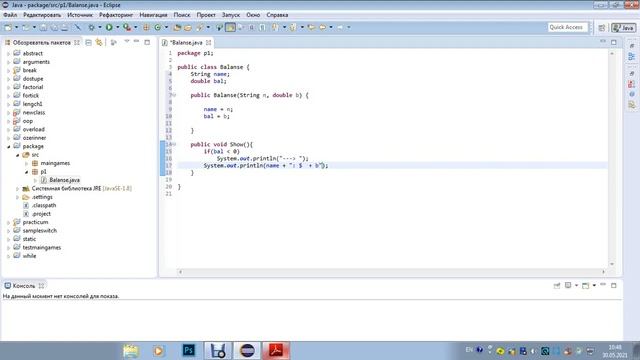
Task: Select the .classpath file
Action: point(44,205)
